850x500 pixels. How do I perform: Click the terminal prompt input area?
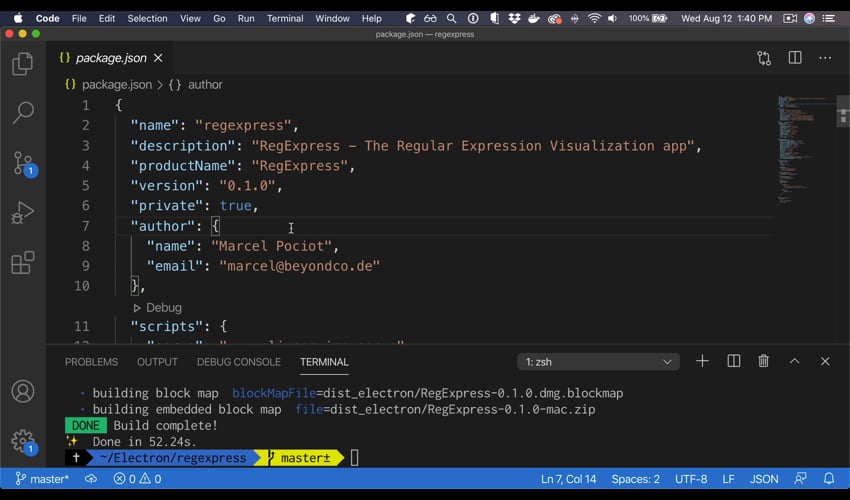pos(355,458)
